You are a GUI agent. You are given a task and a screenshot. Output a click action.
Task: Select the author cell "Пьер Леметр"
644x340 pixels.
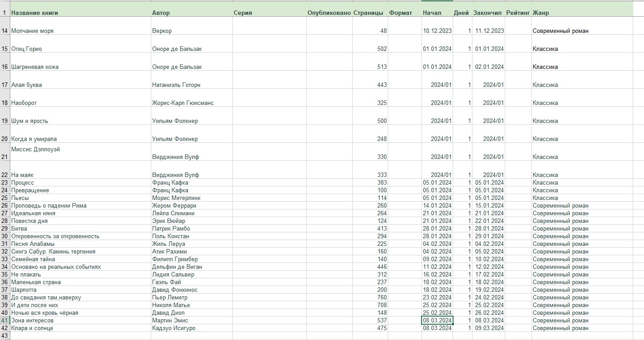(191, 298)
